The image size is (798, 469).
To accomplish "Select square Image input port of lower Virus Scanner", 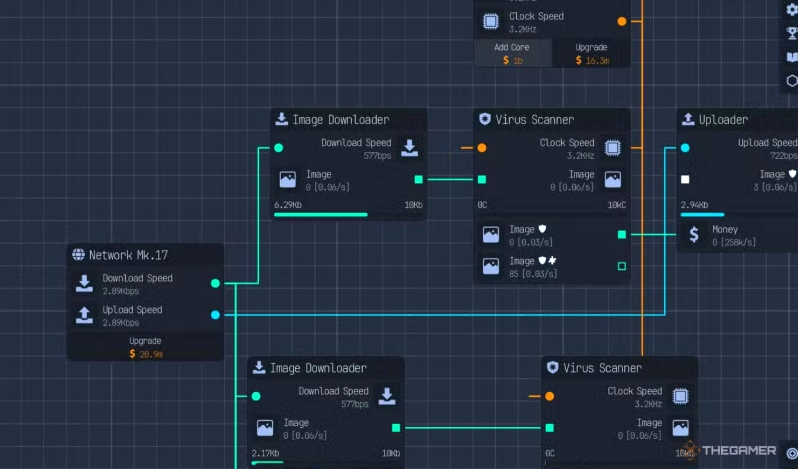I will (x=550, y=428).
